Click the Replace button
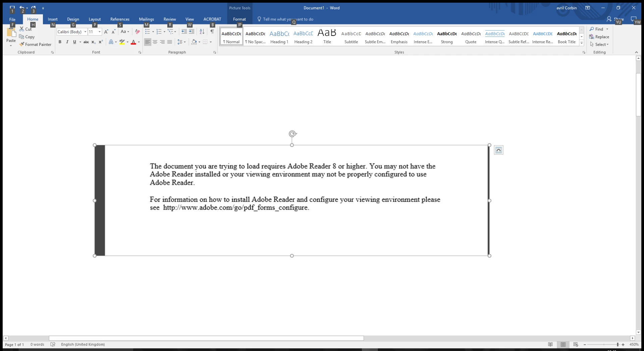 599,37
